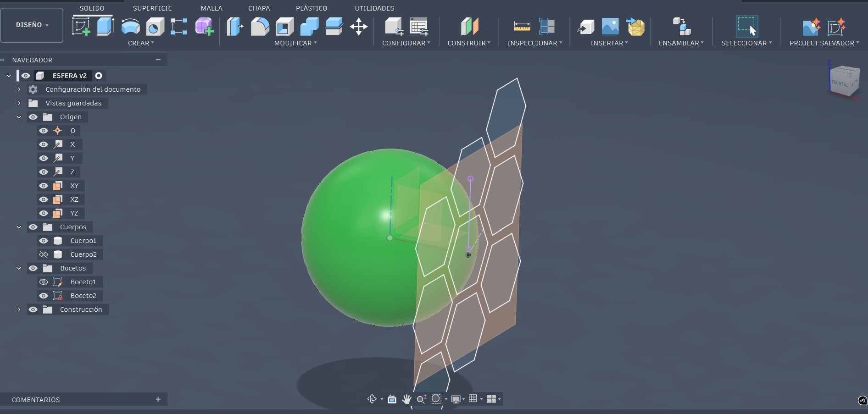Click the ViewCube FRONTAL face

[x=840, y=83]
